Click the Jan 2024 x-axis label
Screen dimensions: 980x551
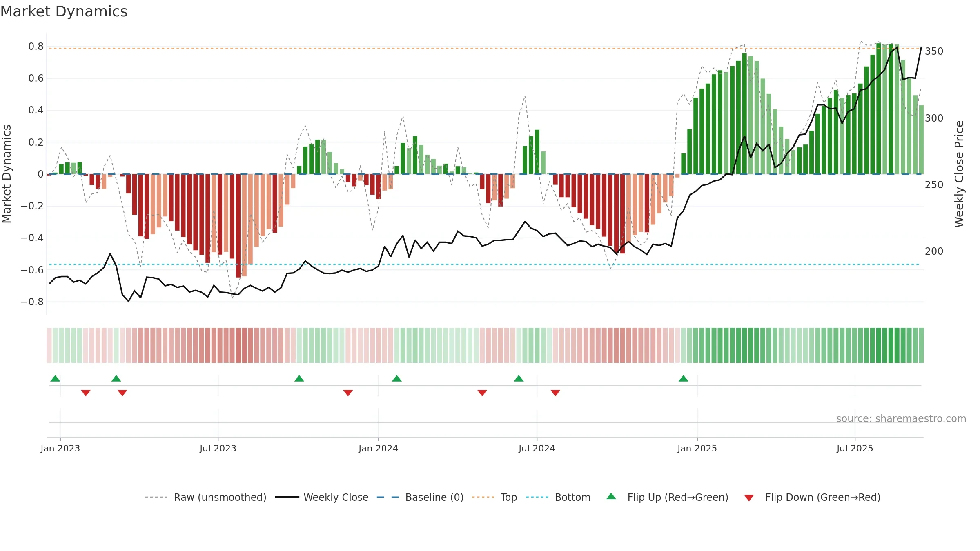[x=379, y=448]
